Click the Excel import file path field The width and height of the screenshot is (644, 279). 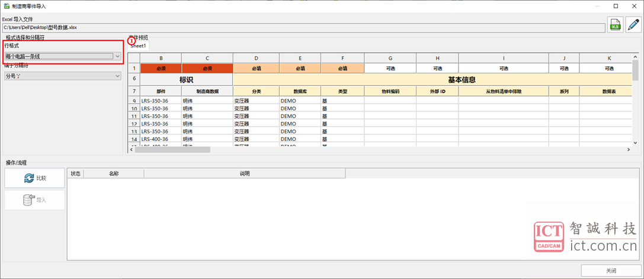tap(302, 27)
